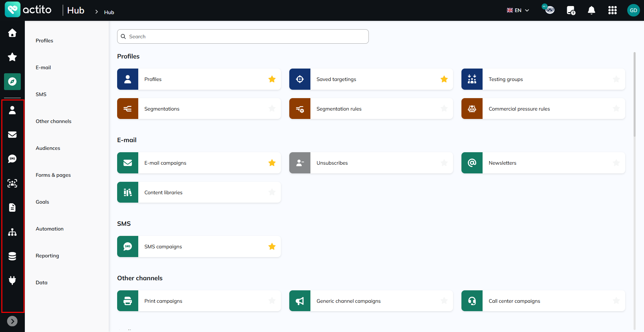Open SMS speech bubble sidebar icon
The height and width of the screenshot is (332, 644).
(x=12, y=159)
